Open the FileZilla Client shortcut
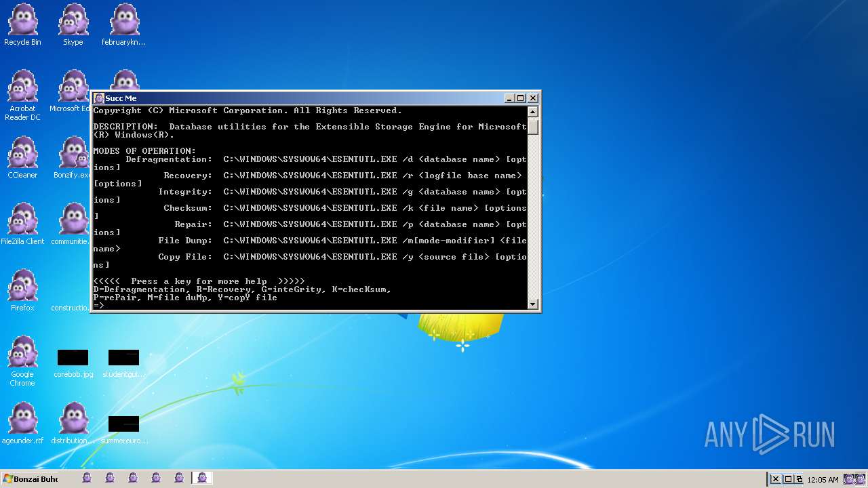This screenshot has width=868, height=488. click(22, 224)
